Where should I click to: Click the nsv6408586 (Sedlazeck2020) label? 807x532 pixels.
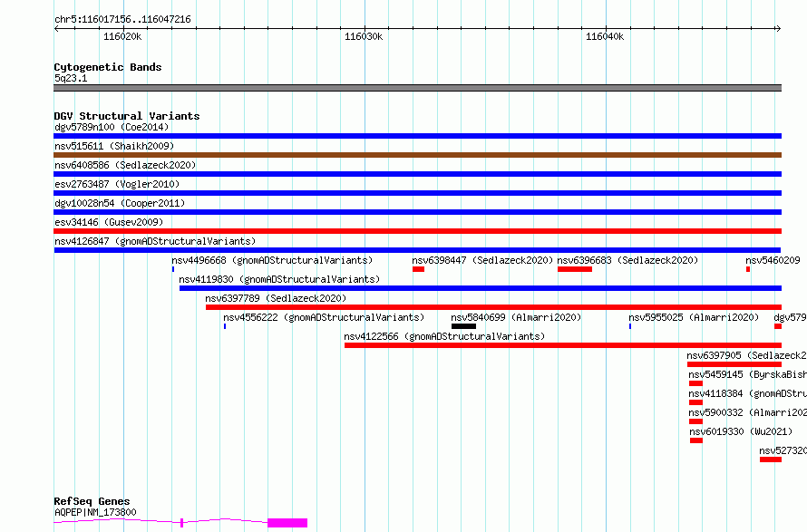coord(125,165)
